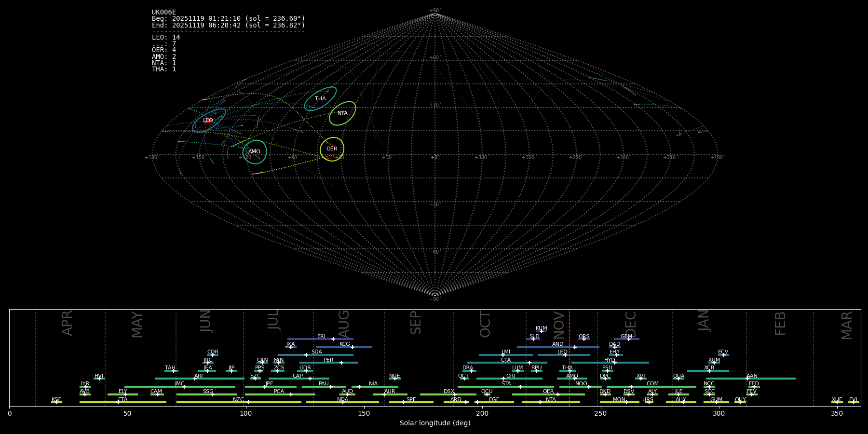Click the 'Solar longitude (deg)' axis label
This screenshot has width=868, height=434.
tap(435, 423)
